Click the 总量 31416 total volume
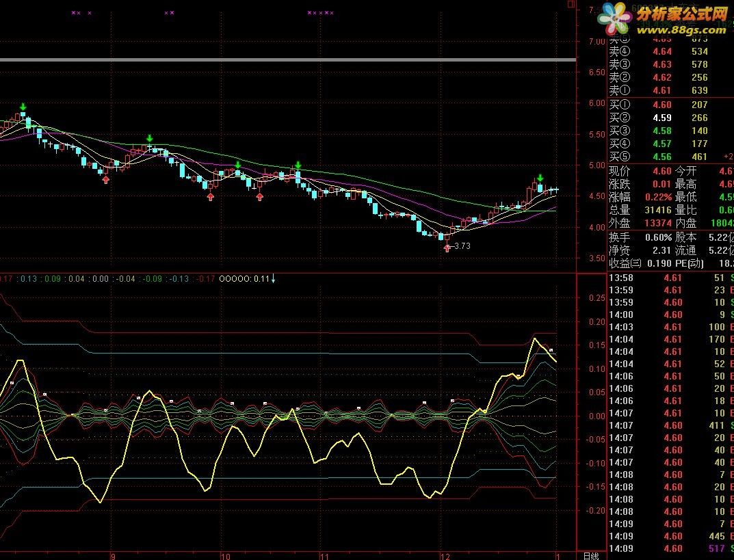Screen dimensions: 734x560 point(657,211)
